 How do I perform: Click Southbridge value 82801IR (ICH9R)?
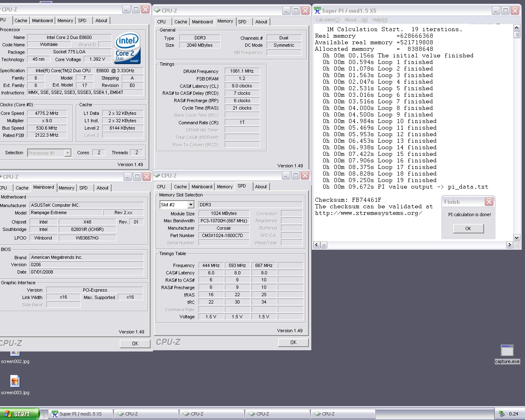click(87, 230)
